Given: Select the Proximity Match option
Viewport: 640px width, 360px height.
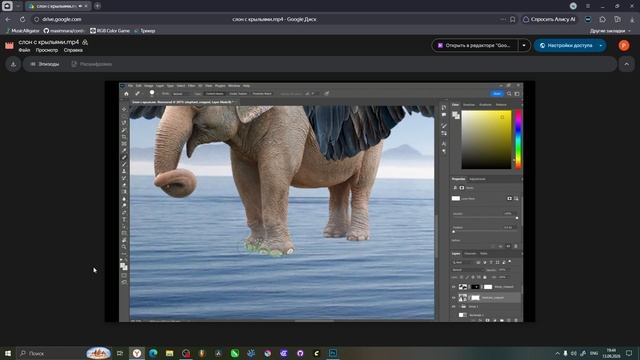Looking at the screenshot, I should [262, 93].
